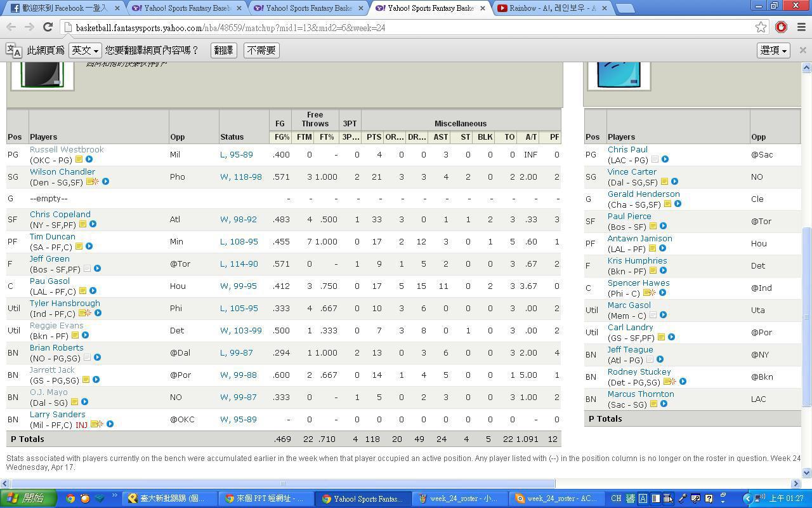Image resolution: width=812 pixels, height=508 pixels.
Task: Play Reggie Evans's blue video icon
Action: [85, 335]
